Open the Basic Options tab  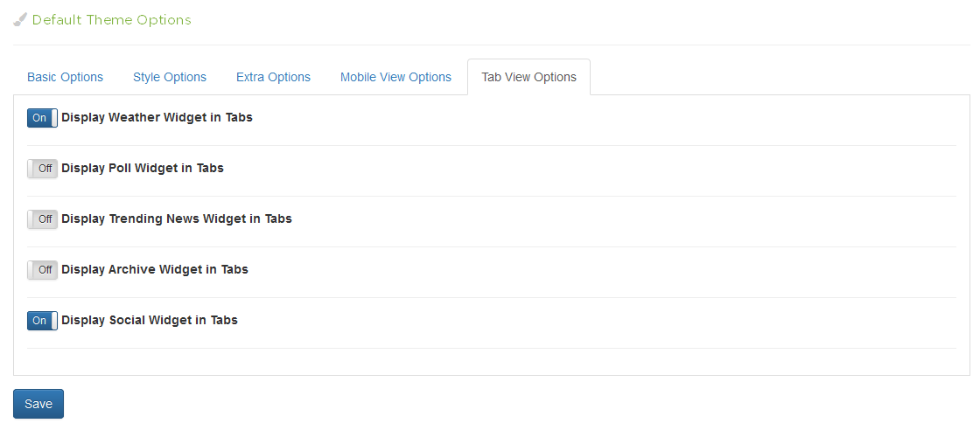pyautogui.click(x=65, y=77)
